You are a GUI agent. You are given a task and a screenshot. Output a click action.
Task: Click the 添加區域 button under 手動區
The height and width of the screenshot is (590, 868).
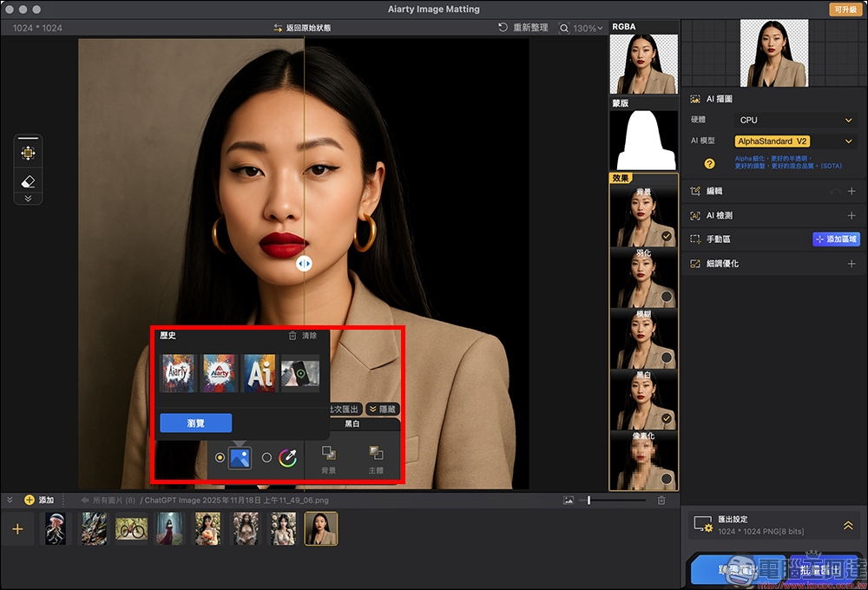coord(835,239)
